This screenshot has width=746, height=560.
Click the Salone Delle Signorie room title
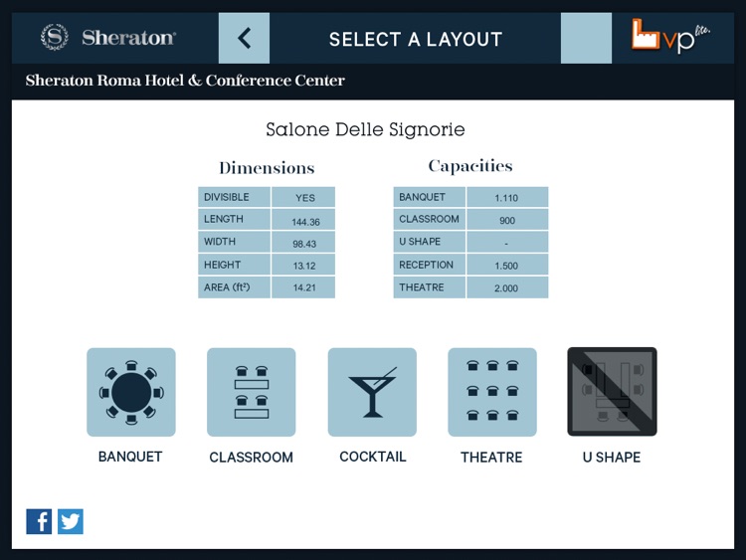coord(365,129)
